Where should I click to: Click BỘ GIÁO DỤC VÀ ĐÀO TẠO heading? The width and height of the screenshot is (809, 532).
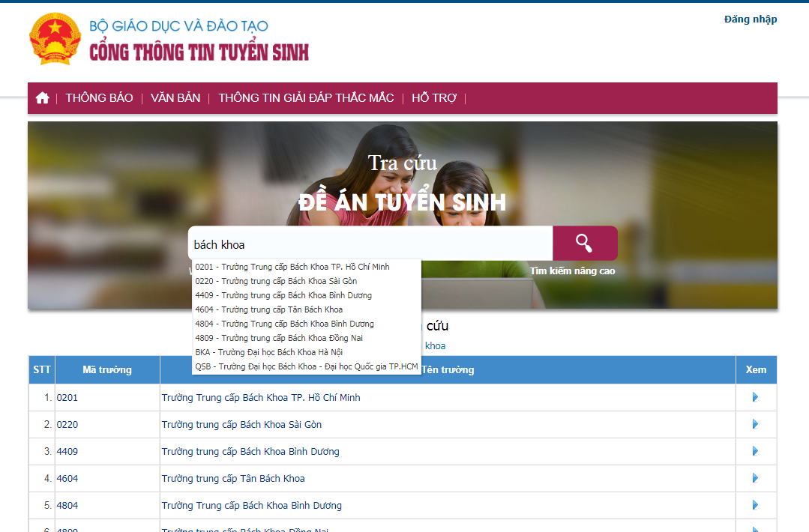pos(178,25)
